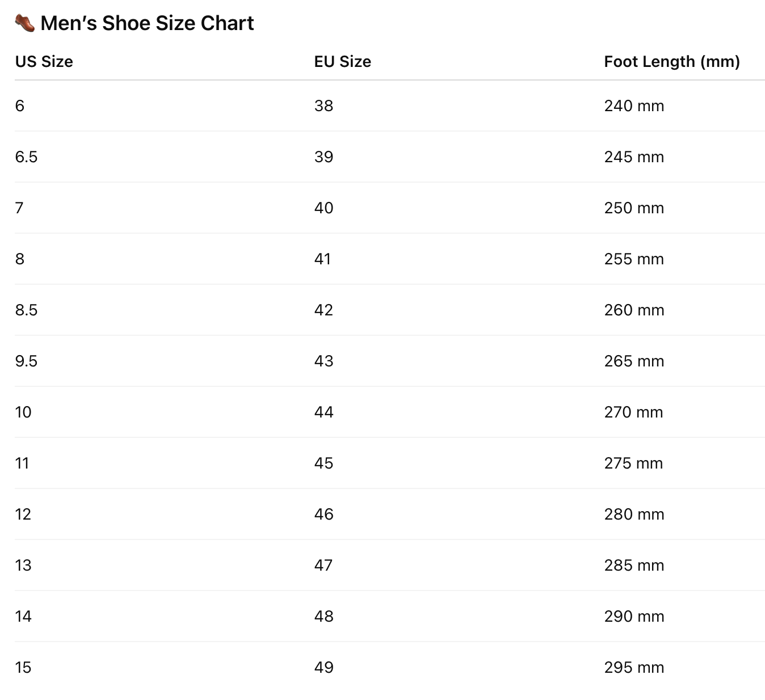This screenshot has width=765, height=700.
Task: Click US size 6.5 cell
Action: 26,157
